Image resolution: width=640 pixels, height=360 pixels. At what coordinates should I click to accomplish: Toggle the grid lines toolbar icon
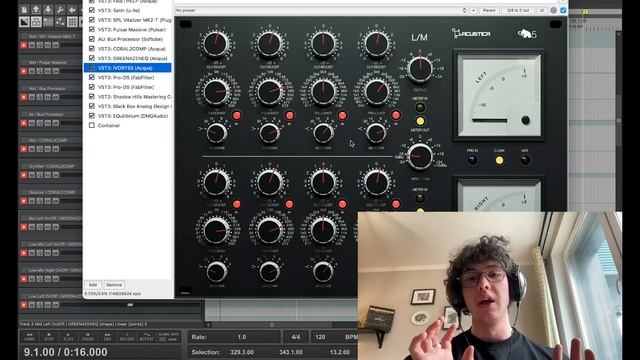(72, 21)
